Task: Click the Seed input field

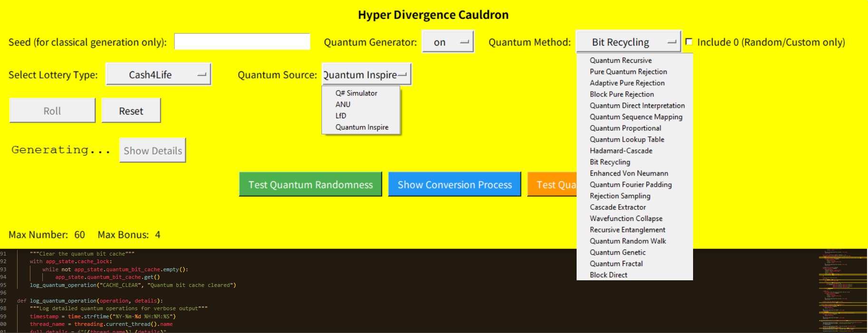Action: coord(242,42)
